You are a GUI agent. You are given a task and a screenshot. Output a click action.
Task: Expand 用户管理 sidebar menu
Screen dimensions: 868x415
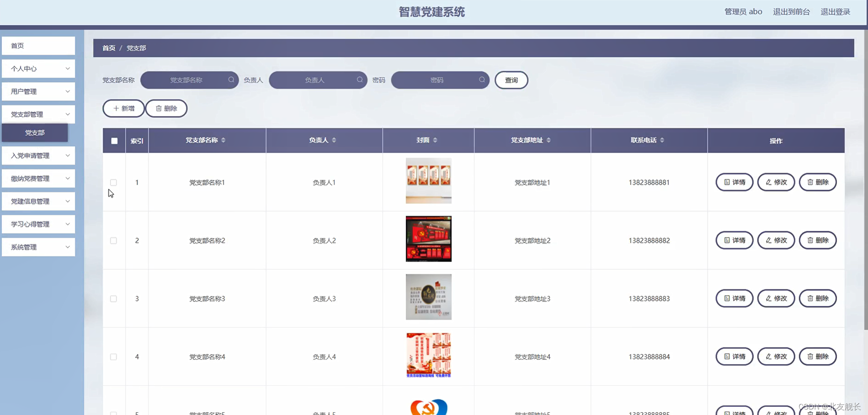[x=38, y=91]
